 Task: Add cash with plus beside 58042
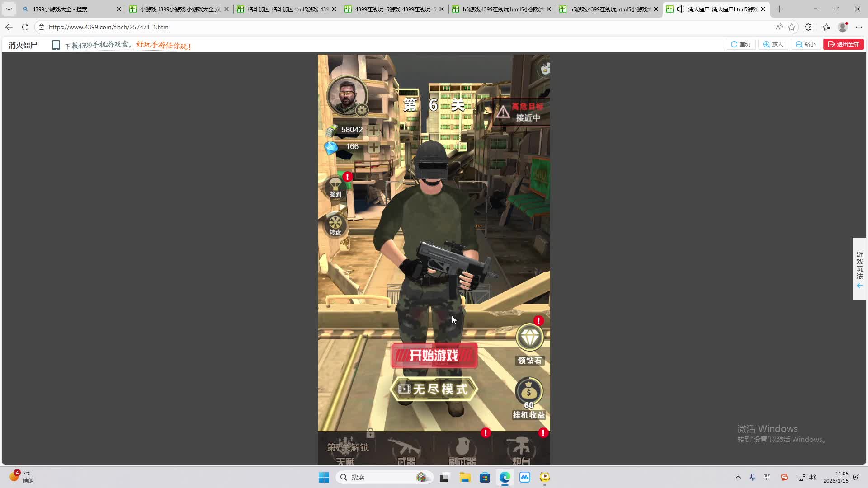(373, 130)
